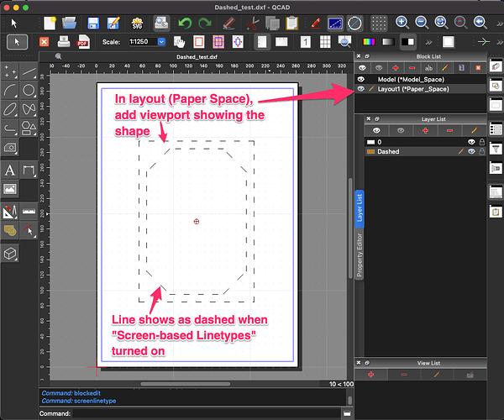This screenshot has height=420, width=504.
Task: Toggle grayscale print mode
Action: [x=388, y=42]
